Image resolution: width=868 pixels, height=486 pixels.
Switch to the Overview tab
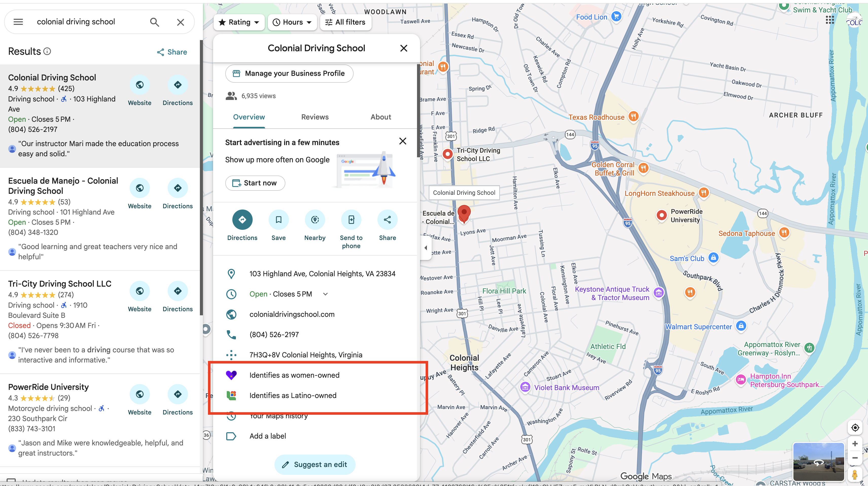click(249, 117)
